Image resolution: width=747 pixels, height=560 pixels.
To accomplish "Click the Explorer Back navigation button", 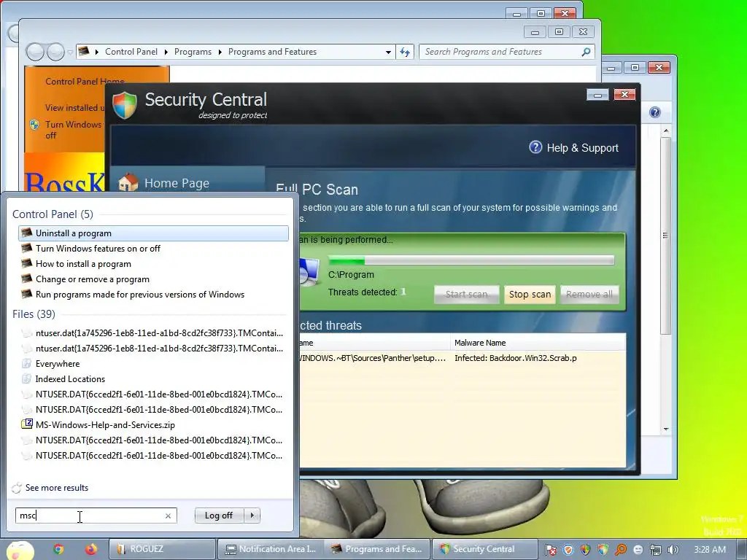I will click(35, 52).
